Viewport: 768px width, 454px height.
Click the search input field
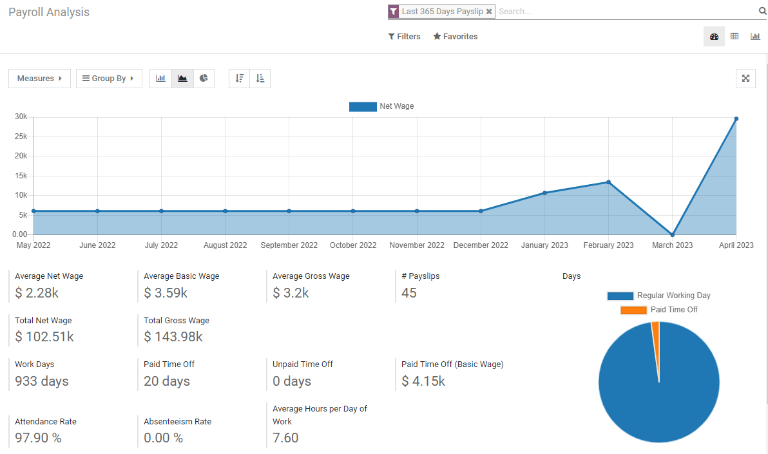620,12
